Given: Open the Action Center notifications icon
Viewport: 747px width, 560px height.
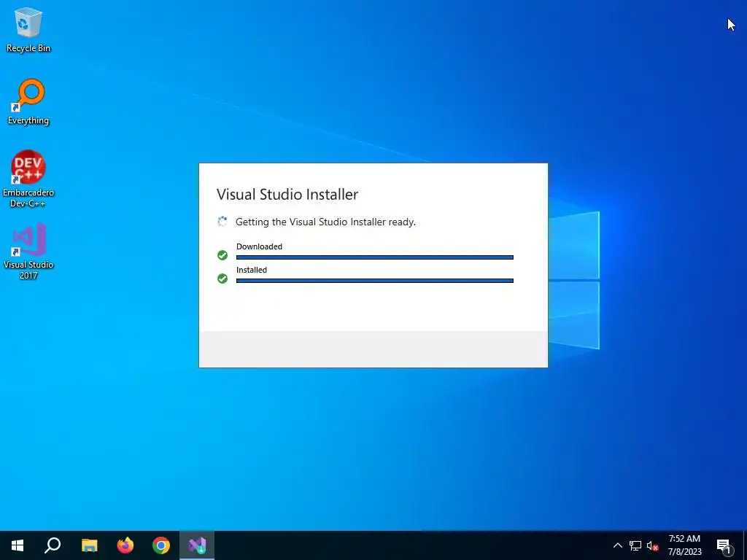Looking at the screenshot, I should pos(724,546).
